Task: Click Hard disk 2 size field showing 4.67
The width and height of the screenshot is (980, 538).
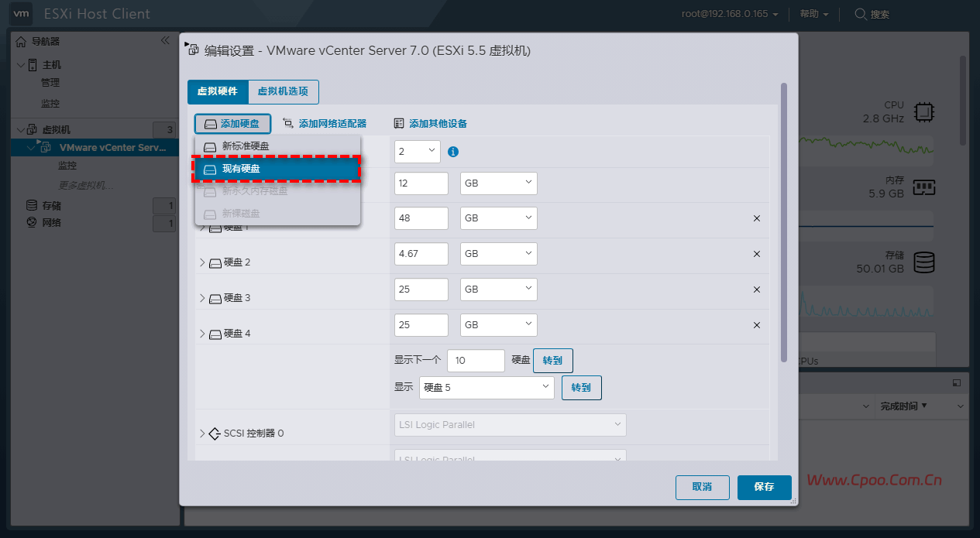Action: (421, 254)
